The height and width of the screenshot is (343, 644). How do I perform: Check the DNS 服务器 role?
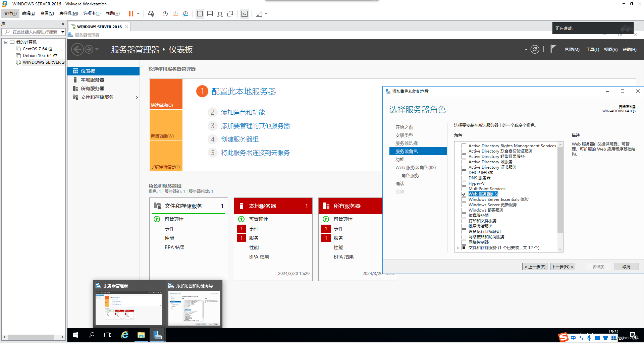[x=464, y=178]
